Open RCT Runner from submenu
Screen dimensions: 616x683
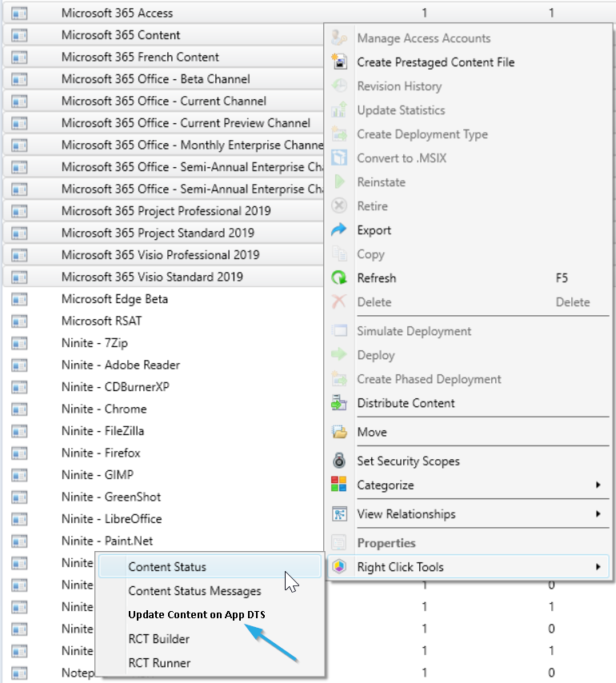click(x=159, y=663)
